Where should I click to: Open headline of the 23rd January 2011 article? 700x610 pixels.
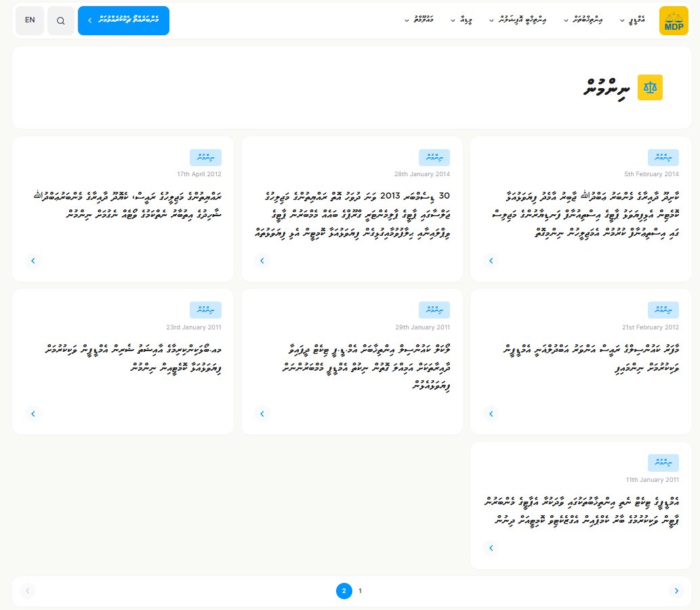click(x=133, y=359)
